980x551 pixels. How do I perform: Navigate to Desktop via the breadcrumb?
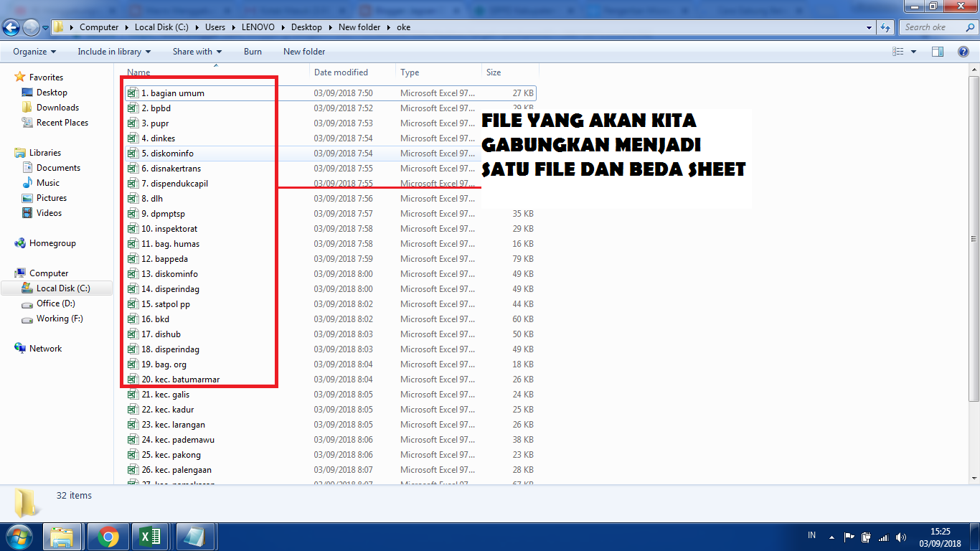[306, 27]
